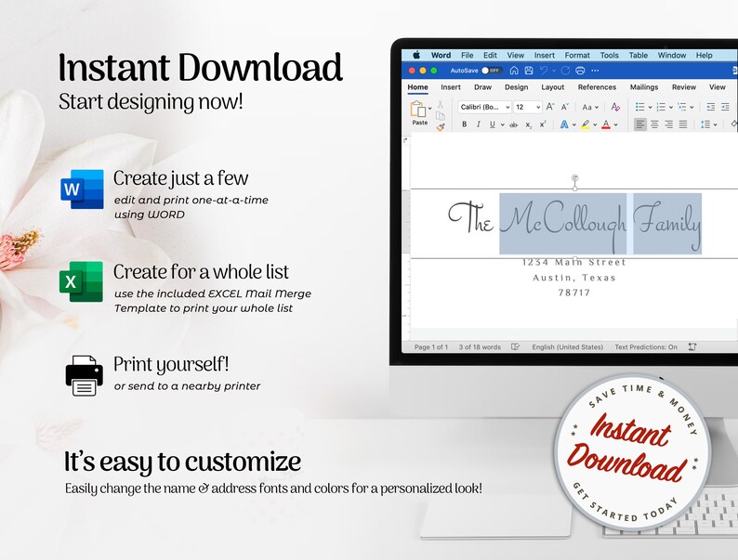Expand the bulleted list style arrow
This screenshot has width=738, height=560.
pos(650,107)
